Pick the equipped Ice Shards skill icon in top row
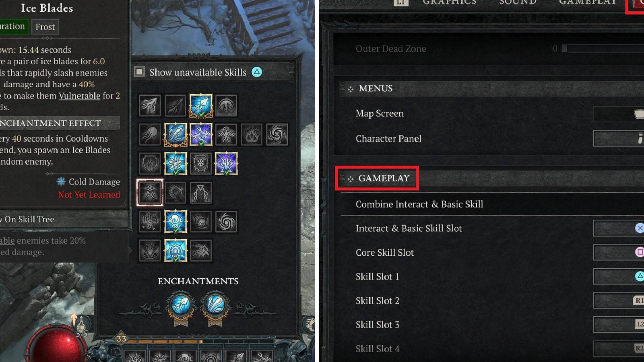This screenshot has width=644, height=362. pos(201,106)
